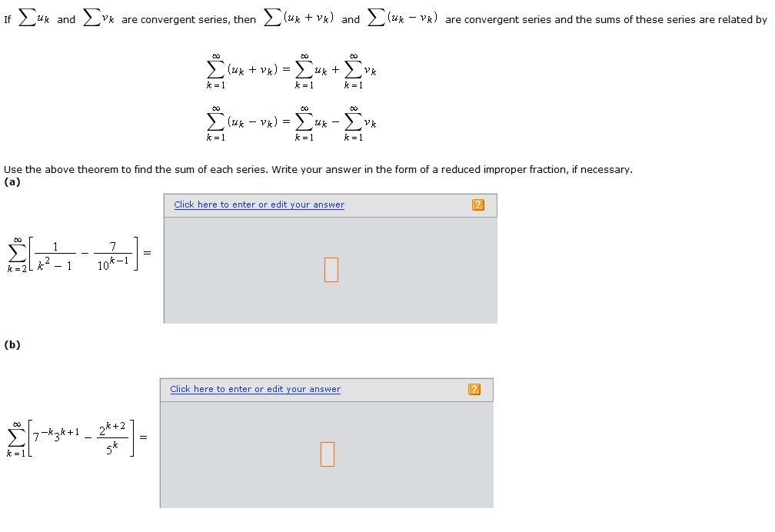Click the empty answer rectangle for the second series
Image resolution: width=775 pixels, height=532 pixels.
coord(327,454)
